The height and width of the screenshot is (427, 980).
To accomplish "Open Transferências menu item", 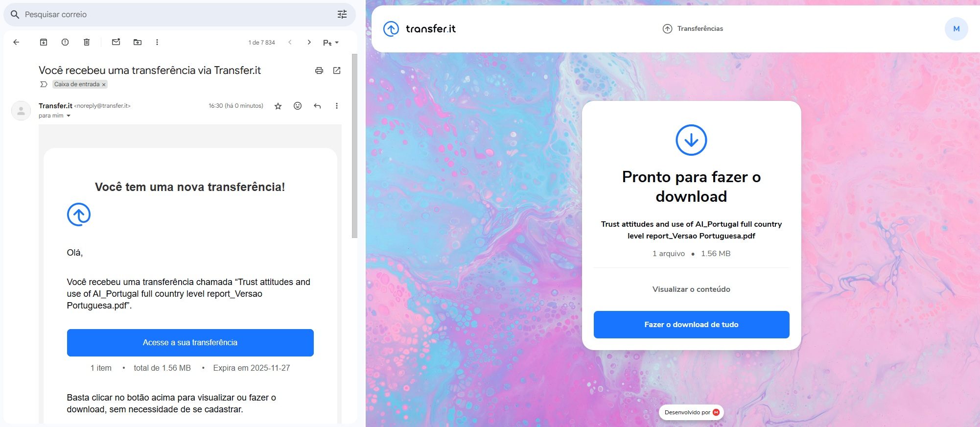I will pyautogui.click(x=693, y=28).
